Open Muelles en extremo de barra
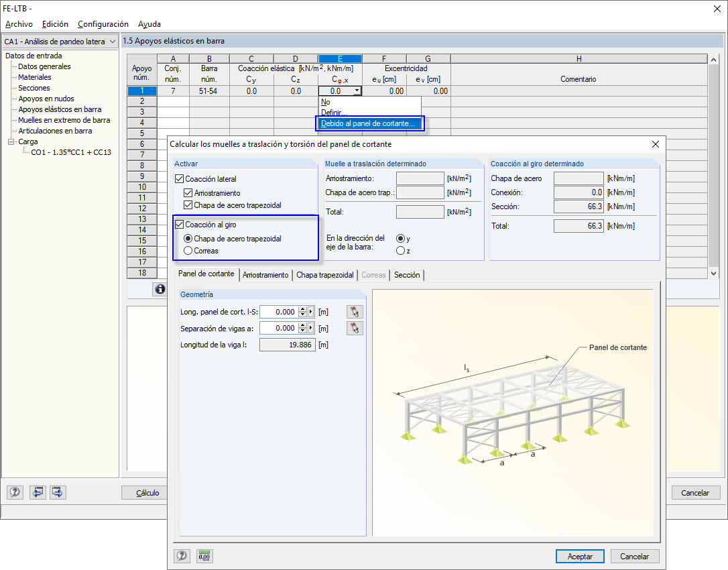Viewport: 728px width, 570px height. coord(64,120)
